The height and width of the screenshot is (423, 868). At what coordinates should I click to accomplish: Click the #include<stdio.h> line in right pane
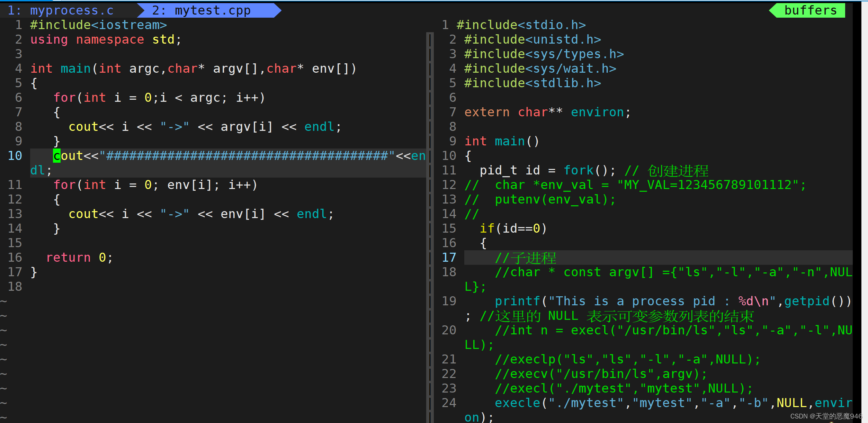(x=521, y=25)
